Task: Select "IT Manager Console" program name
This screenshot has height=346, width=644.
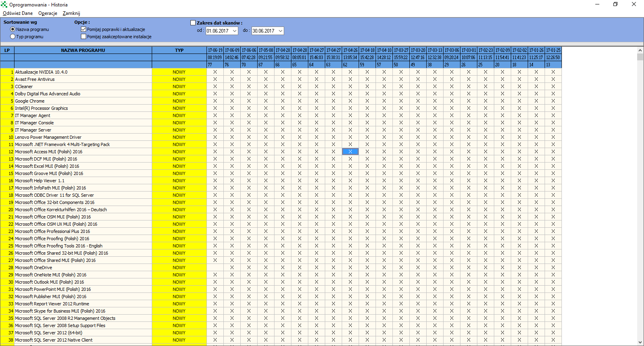Action: [x=34, y=123]
